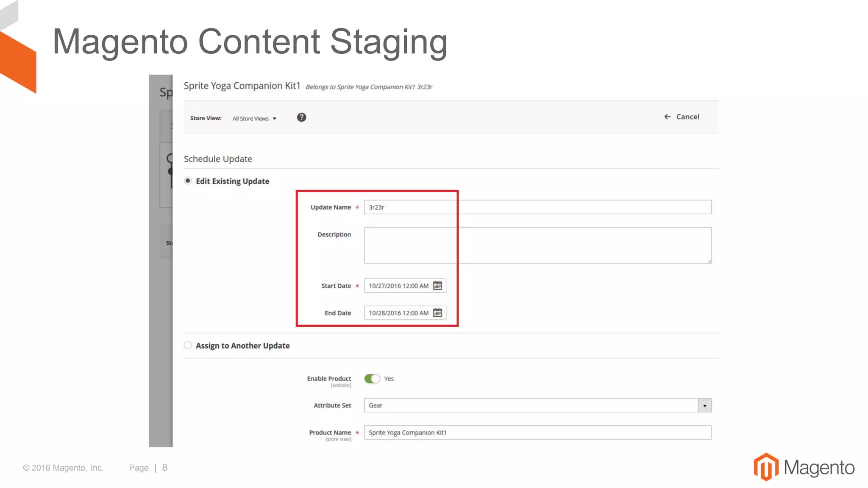Viewport: 868px width, 488px height.
Task: Select the Assign to Another Update radio
Action: [188, 345]
